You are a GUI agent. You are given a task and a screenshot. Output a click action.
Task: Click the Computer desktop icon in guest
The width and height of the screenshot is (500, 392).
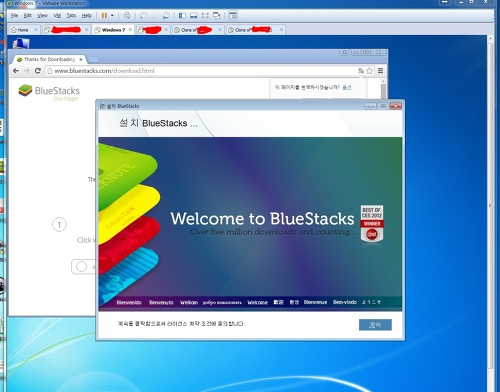21,43
